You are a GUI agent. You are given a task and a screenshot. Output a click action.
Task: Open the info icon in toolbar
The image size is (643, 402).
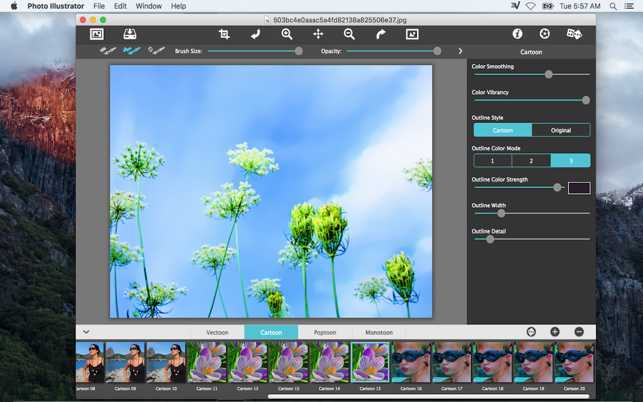coord(518,34)
